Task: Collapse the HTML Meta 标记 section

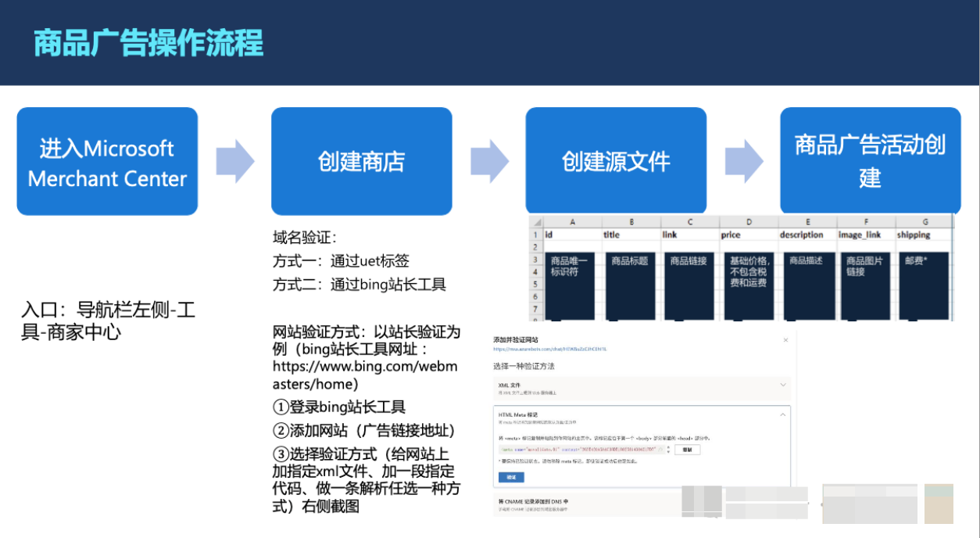Action: (x=782, y=414)
